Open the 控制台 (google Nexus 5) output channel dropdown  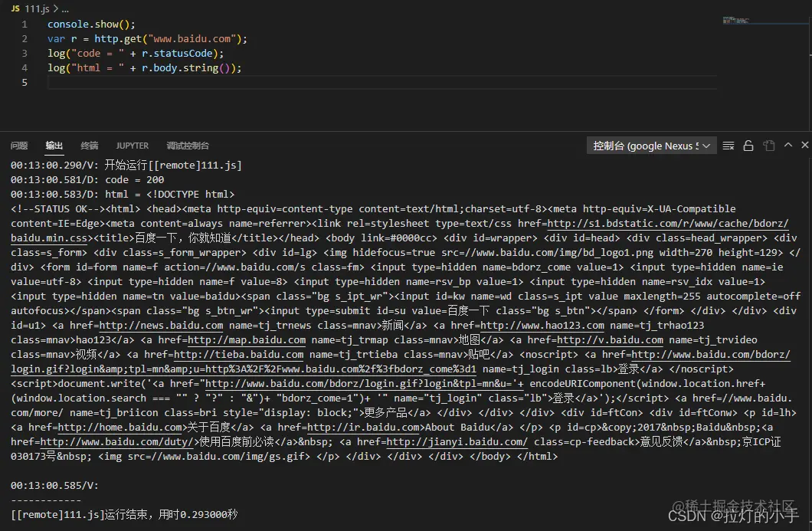(x=651, y=146)
